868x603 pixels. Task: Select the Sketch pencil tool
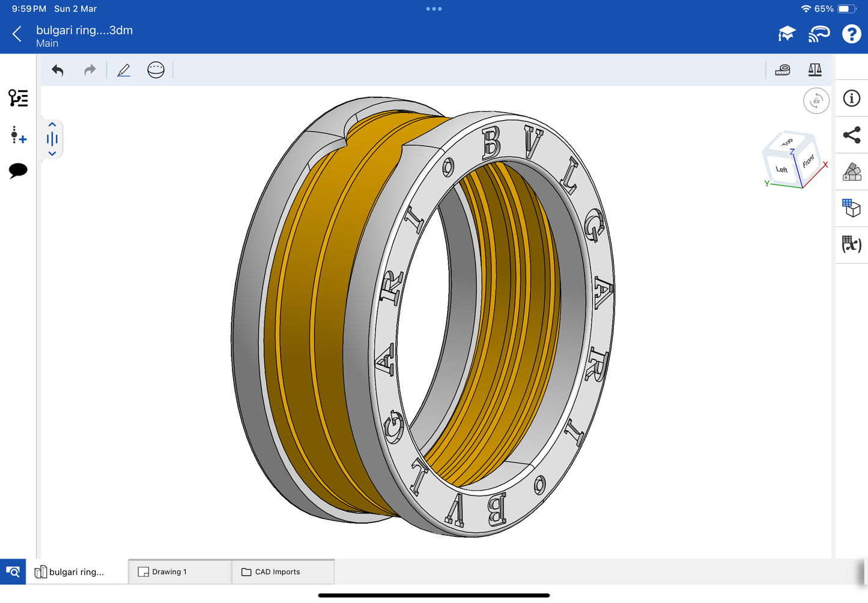pyautogui.click(x=124, y=70)
